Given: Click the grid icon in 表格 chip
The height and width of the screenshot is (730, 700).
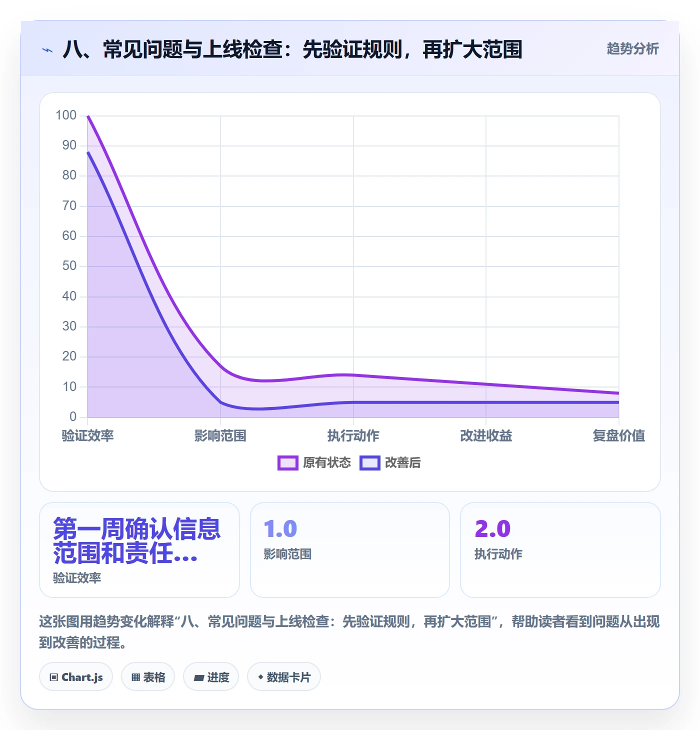Looking at the screenshot, I should pyautogui.click(x=135, y=677).
